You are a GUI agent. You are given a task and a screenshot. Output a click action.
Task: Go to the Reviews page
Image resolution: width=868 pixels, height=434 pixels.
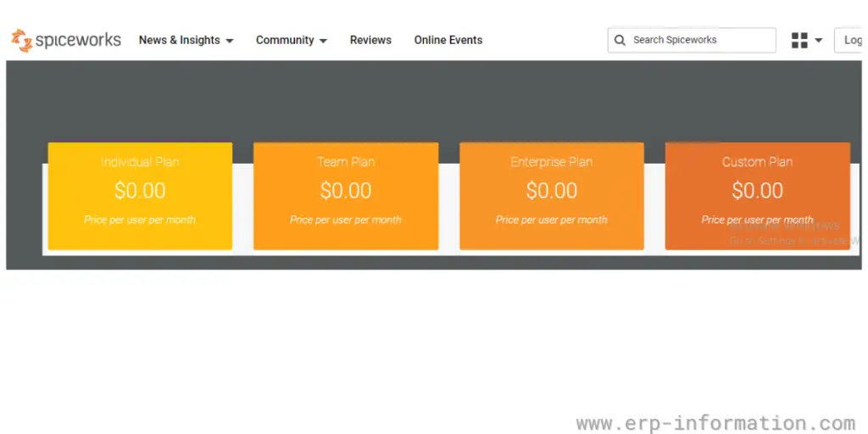(x=370, y=40)
